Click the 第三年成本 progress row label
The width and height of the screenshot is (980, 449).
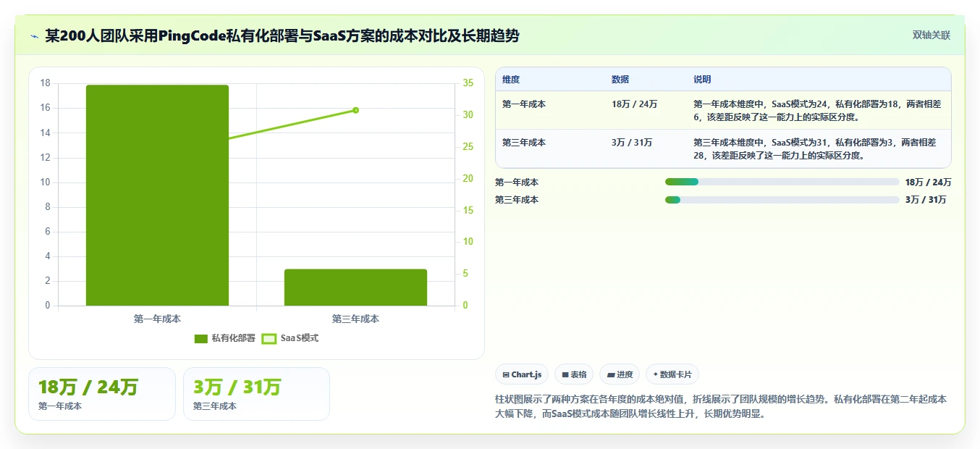point(517,200)
